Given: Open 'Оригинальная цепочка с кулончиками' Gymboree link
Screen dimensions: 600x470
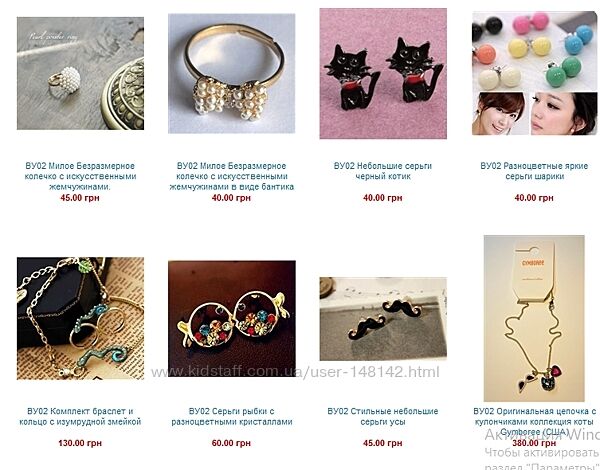Looking at the screenshot, I should pos(535,421).
